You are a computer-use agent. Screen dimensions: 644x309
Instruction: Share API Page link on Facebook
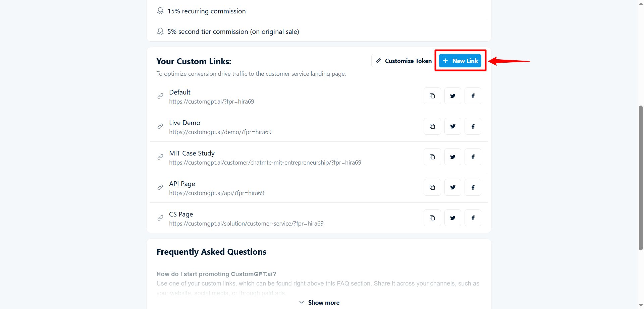coord(473,187)
